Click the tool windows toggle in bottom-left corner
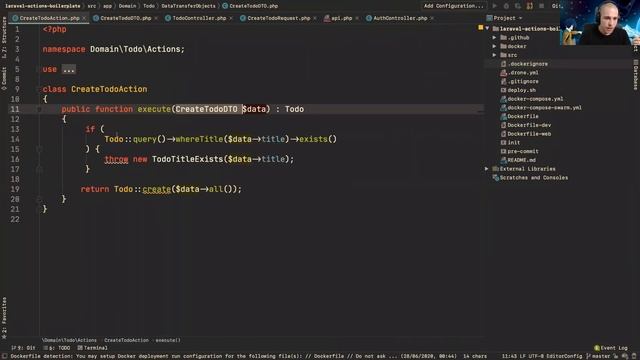Viewport: 640px width, 360px height. point(4,356)
